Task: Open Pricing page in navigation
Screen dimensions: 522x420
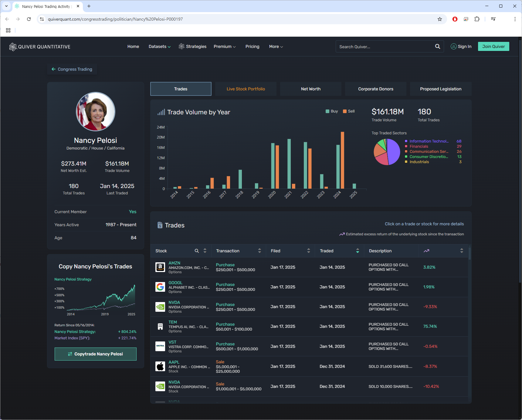Action: pos(253,46)
